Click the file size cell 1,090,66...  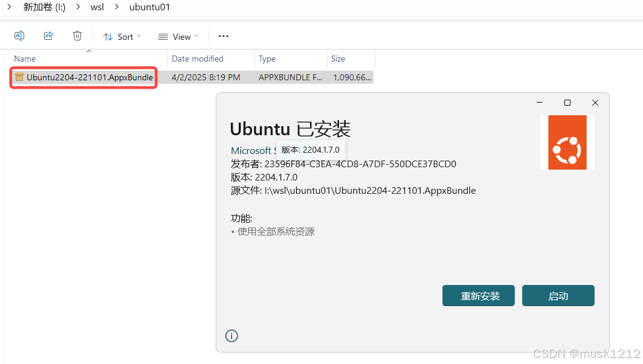pyautogui.click(x=352, y=77)
